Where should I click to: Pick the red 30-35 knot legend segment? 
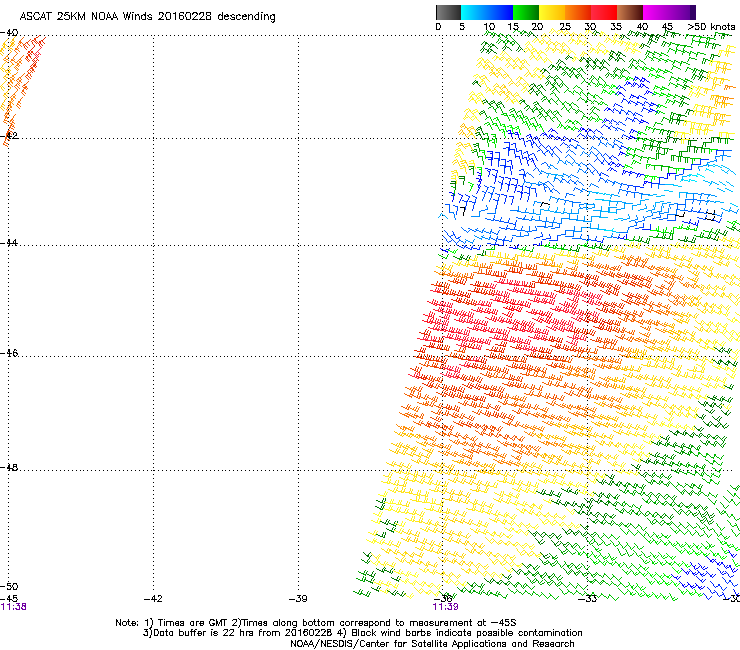(604, 12)
